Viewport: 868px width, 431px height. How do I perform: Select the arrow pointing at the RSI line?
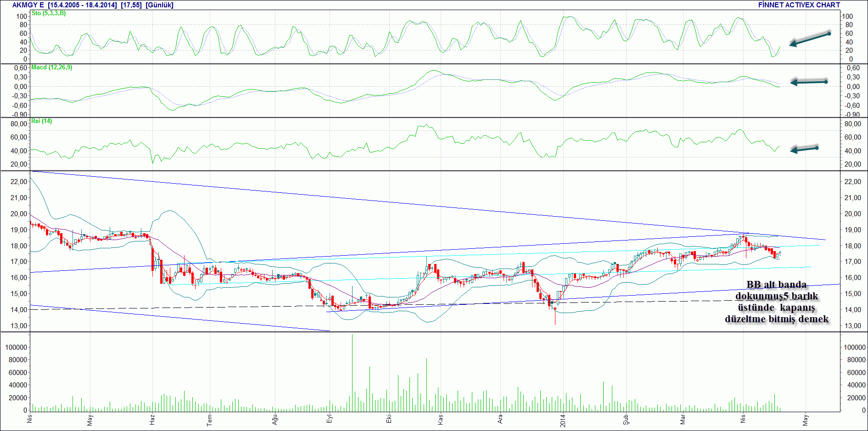pos(804,149)
